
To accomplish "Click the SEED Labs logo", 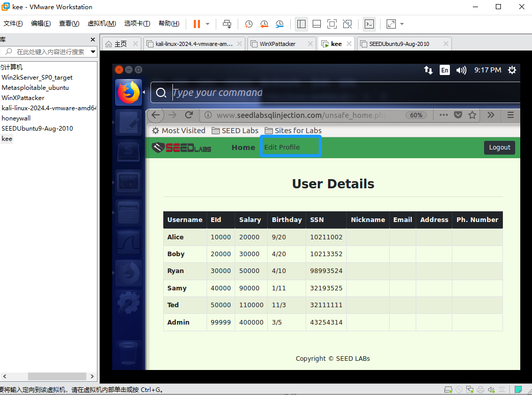I will (182, 147).
